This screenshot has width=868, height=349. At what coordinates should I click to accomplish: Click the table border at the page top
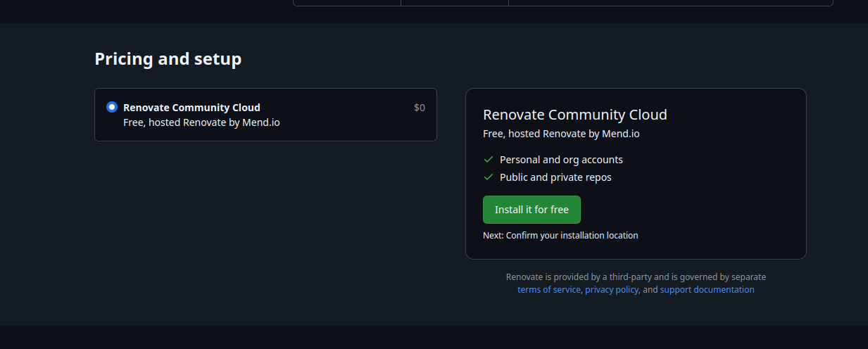pyautogui.click(x=563, y=6)
